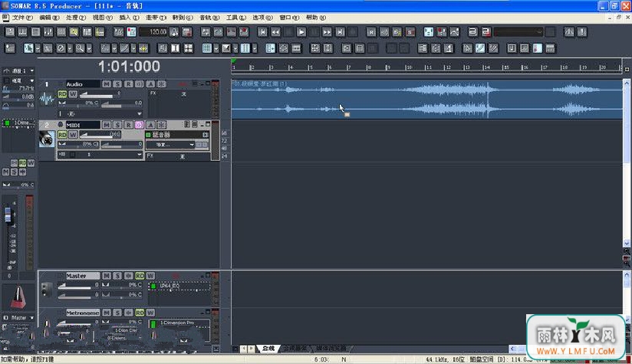Click the highlighted pencil slash tool icon
Screen dimensions: 632x364
pos(480,48)
